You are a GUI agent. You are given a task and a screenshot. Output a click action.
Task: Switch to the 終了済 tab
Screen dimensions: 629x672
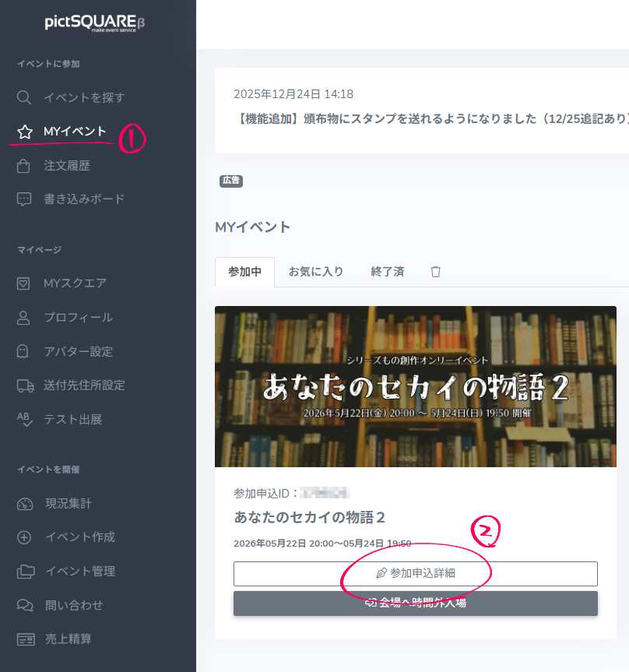[x=387, y=272]
